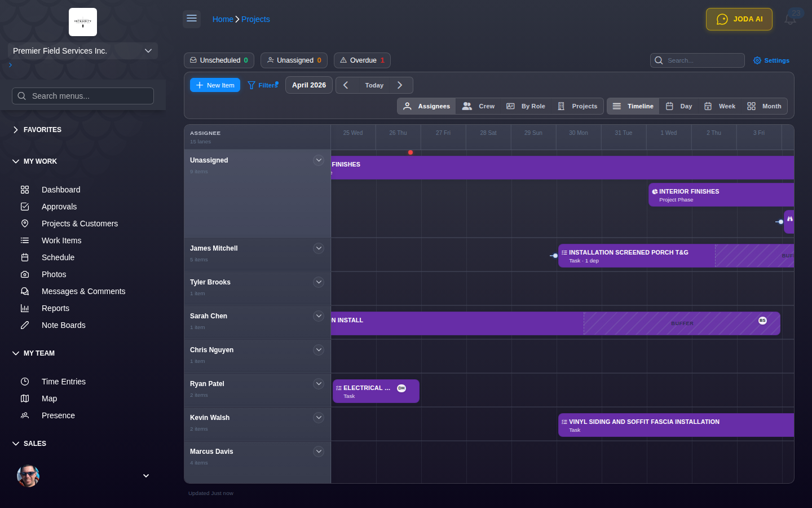Go to Home breadcrumb
The image size is (812, 508).
(x=223, y=19)
